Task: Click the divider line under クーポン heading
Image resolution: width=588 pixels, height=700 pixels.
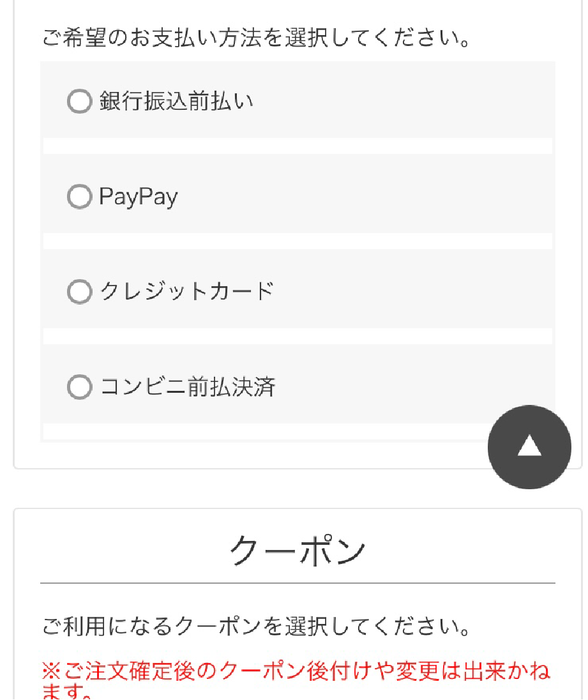Action: pyautogui.click(x=298, y=583)
